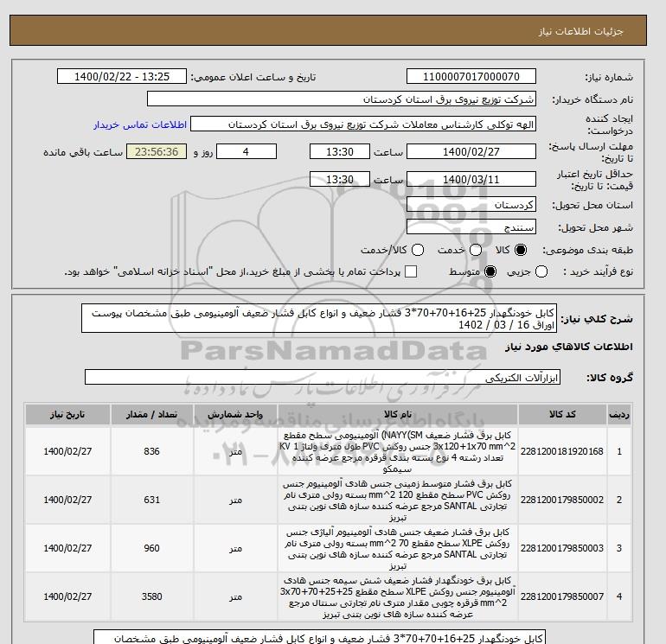Click quantity 631 in row 2
Viewport: 666px width, 644px height.
pos(151,500)
